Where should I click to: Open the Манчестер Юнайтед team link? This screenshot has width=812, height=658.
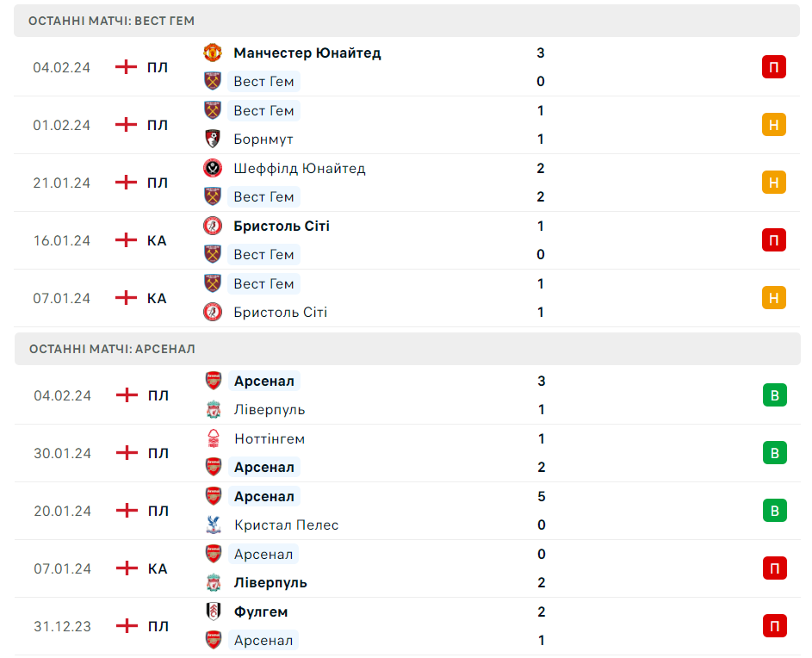point(307,53)
